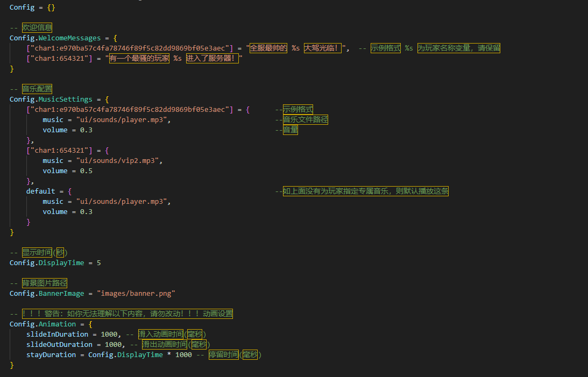Click Config.MusicSettings declaration line
Image resolution: width=588 pixels, height=377 pixels.
tap(59, 99)
